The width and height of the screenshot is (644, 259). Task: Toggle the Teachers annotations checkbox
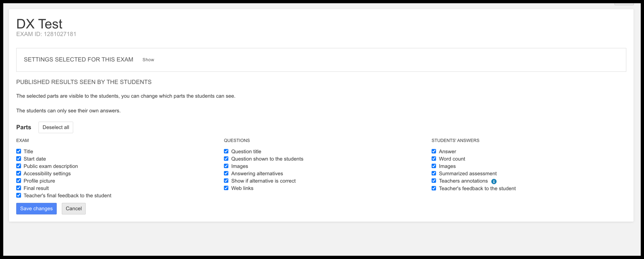tap(434, 181)
